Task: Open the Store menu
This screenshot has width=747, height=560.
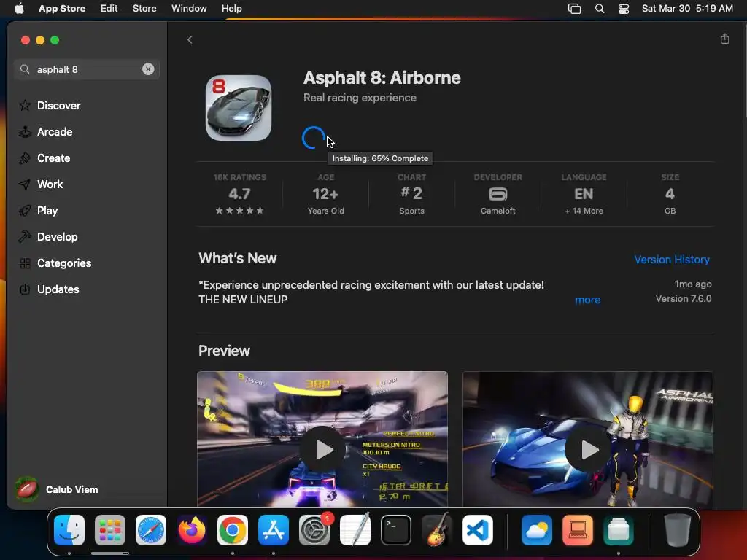Action: (144, 8)
